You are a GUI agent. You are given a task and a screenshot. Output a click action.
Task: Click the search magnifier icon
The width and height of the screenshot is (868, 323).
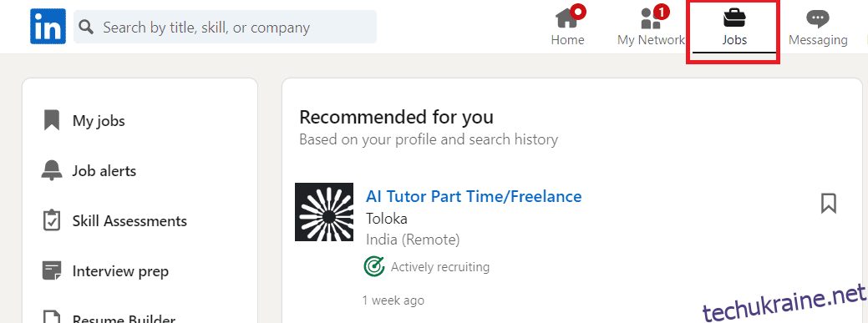(86, 27)
